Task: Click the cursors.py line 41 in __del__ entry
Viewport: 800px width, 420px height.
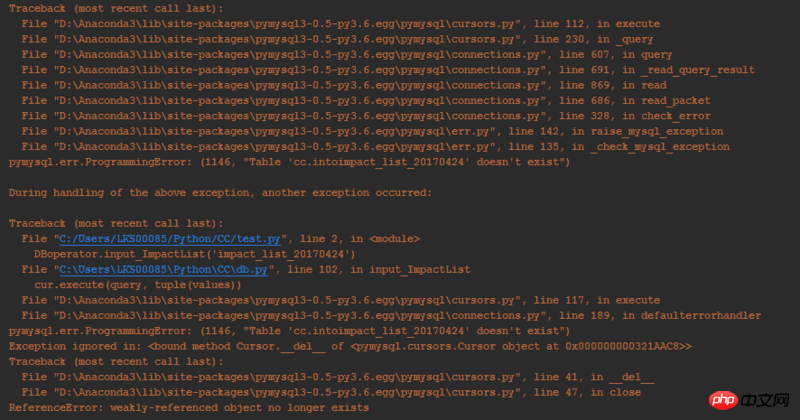Action: tap(338, 377)
